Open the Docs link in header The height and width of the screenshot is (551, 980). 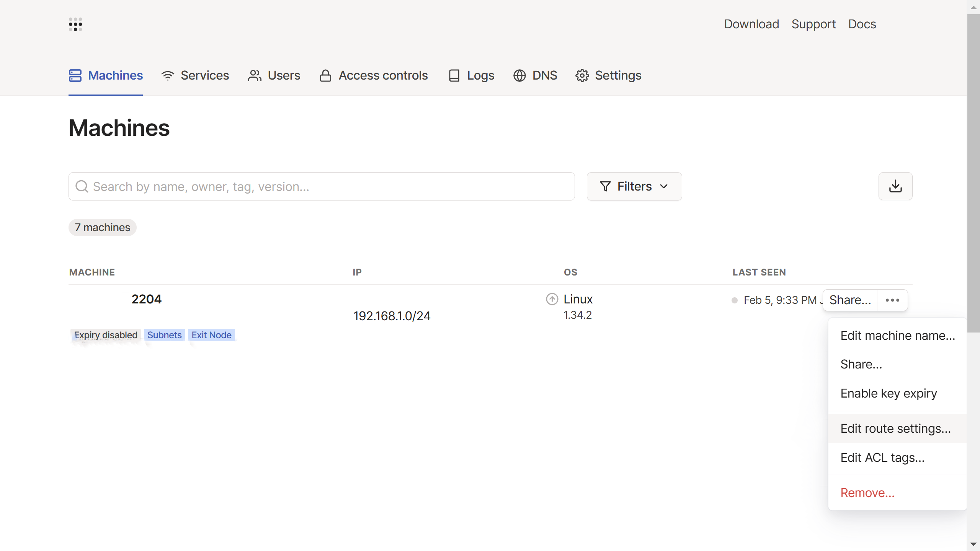(862, 24)
